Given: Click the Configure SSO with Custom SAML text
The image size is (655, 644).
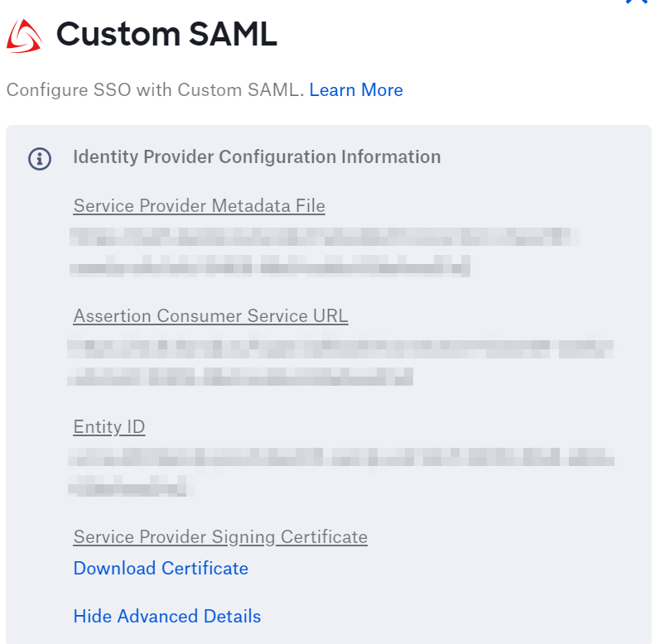Looking at the screenshot, I should pyautogui.click(x=156, y=89).
